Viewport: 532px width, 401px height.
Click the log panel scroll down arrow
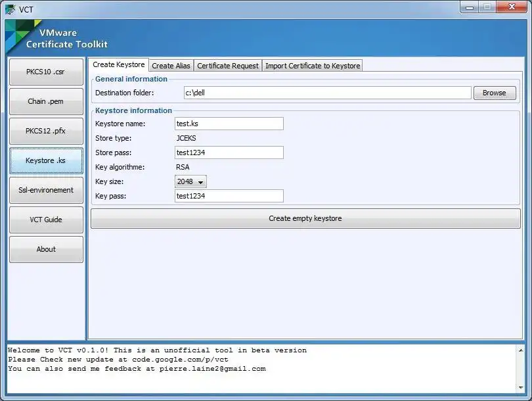click(x=521, y=387)
